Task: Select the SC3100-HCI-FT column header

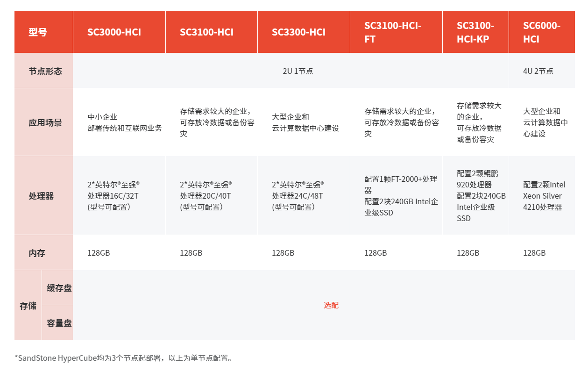Action: tap(393, 32)
